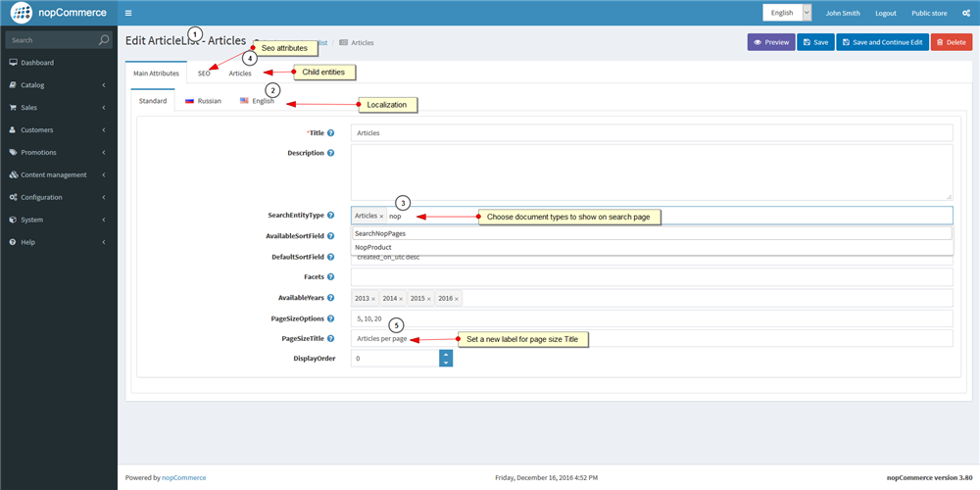This screenshot has height=490, width=980.
Task: Click the Description help icon
Action: coord(330,153)
